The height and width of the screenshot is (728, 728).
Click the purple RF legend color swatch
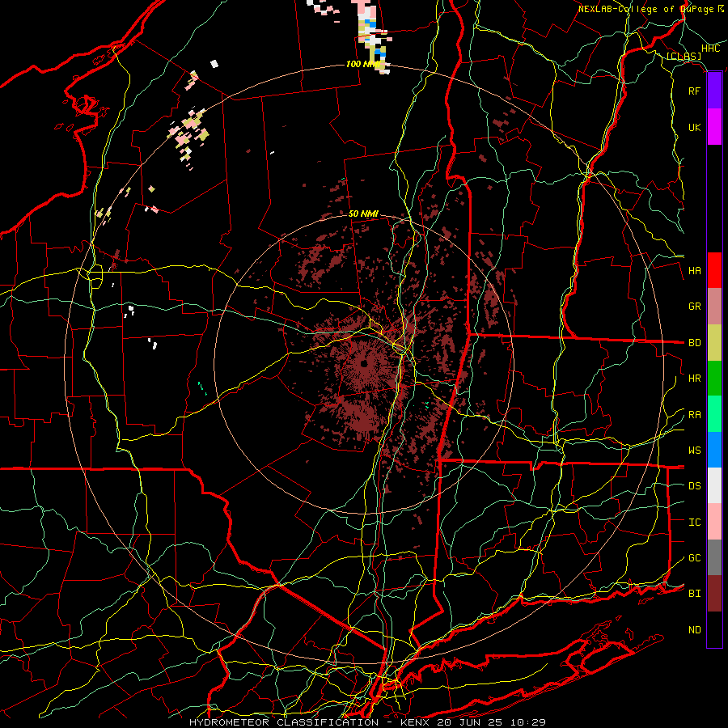(714, 91)
